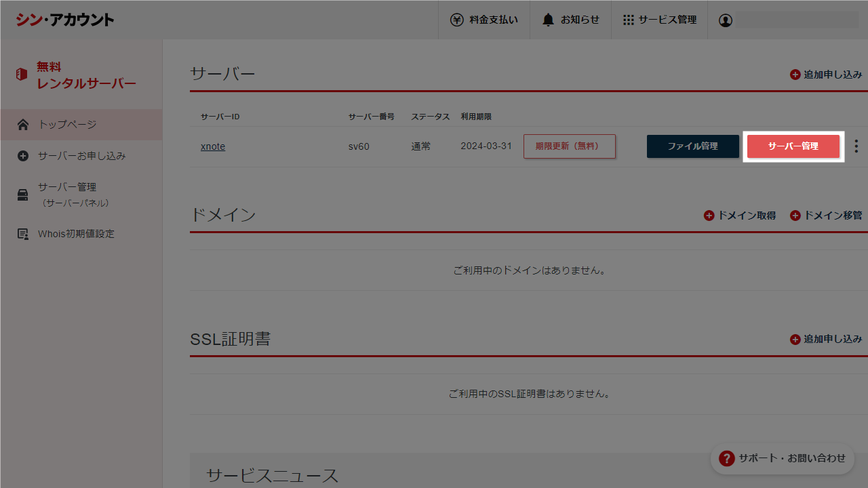Open the お知らせ notifications menu
This screenshot has width=868, height=488.
570,20
